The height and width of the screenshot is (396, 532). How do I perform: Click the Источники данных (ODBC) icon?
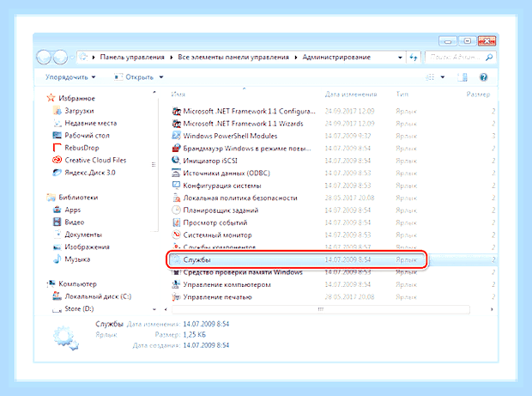click(176, 173)
